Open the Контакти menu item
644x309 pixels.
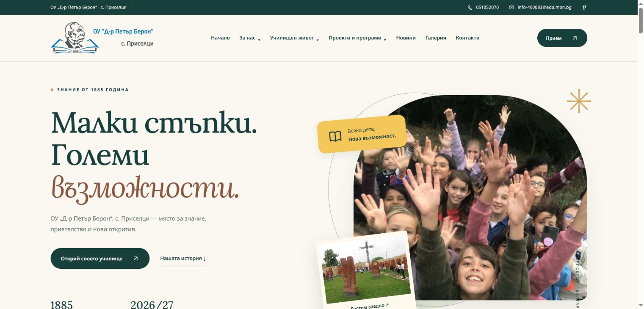pos(467,38)
